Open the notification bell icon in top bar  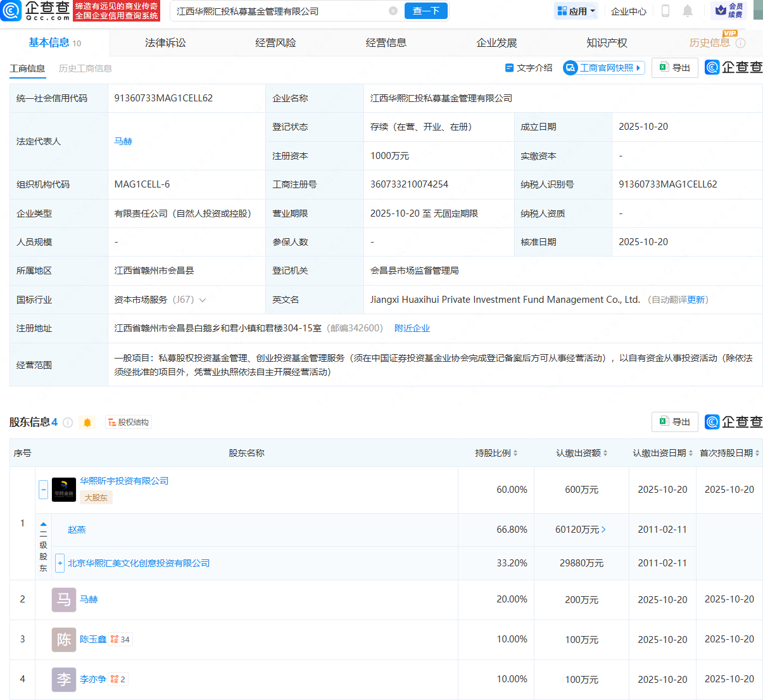coord(688,11)
